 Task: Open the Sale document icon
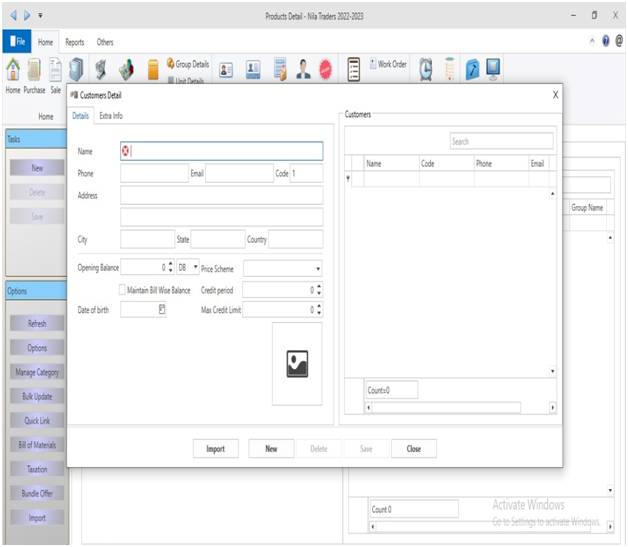pos(55,69)
